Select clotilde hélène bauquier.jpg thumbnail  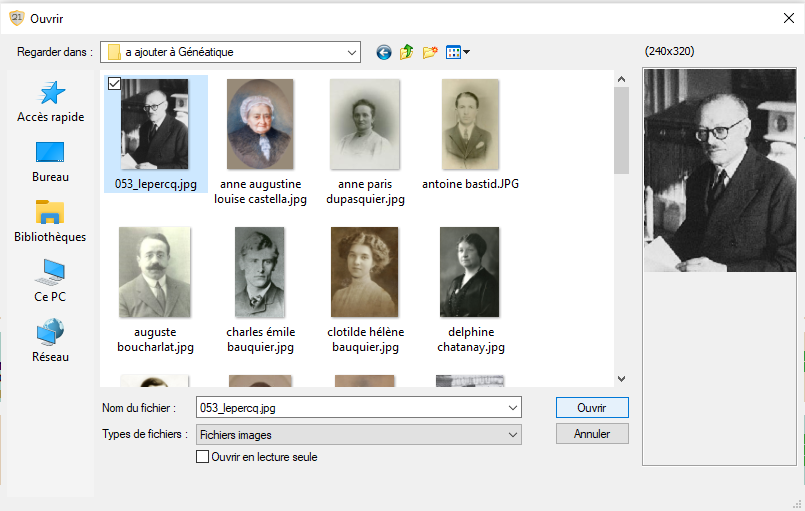point(365,272)
